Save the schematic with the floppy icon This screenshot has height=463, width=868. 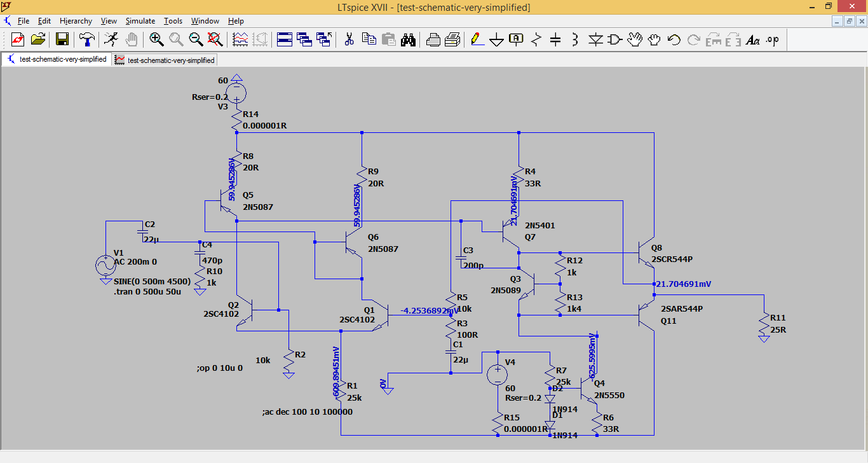tap(62, 39)
